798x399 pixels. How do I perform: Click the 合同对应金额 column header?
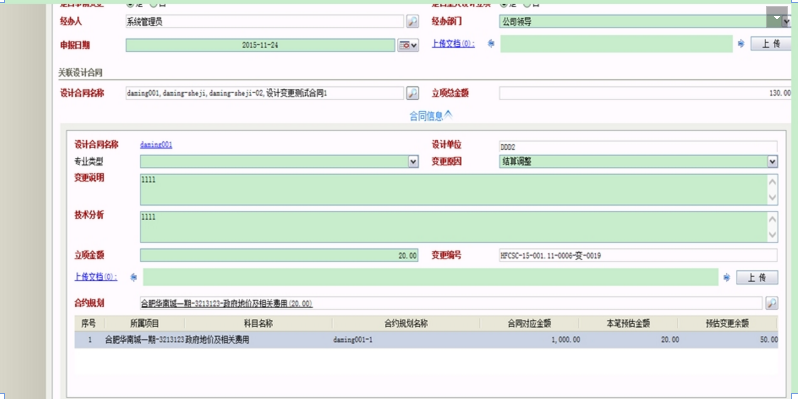[529, 323]
